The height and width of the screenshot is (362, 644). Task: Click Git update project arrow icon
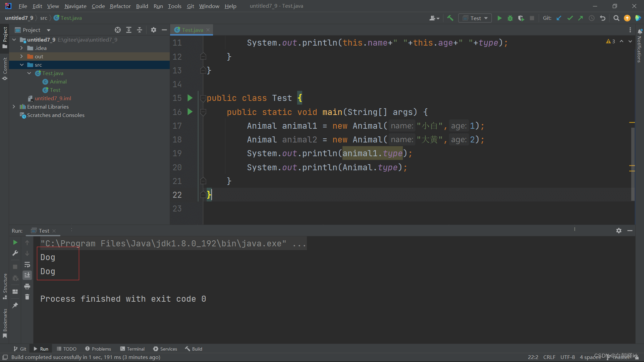559,18
